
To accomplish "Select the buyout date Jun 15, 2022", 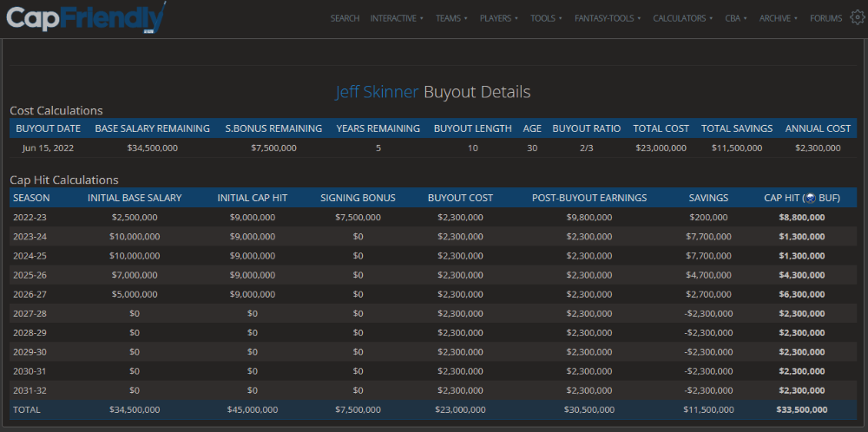I will tap(48, 148).
